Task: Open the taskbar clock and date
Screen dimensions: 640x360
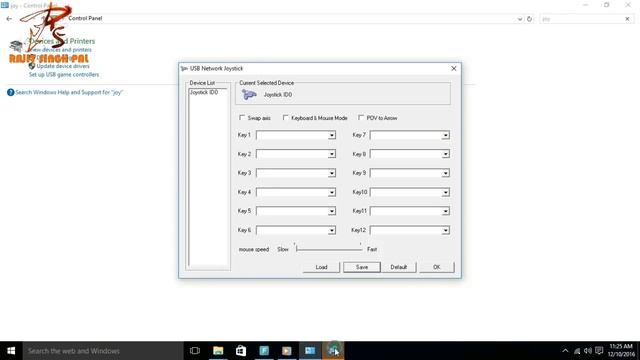Action: [621, 351]
